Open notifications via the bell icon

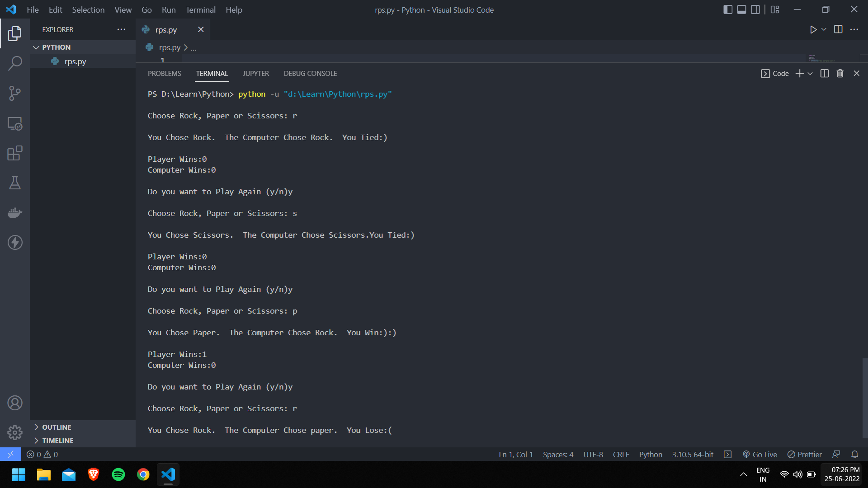855,454
